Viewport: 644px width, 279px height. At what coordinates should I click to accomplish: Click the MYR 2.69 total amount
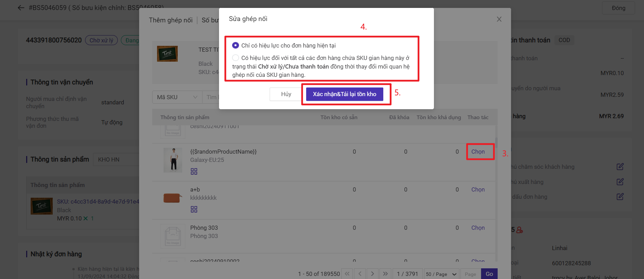(611, 116)
